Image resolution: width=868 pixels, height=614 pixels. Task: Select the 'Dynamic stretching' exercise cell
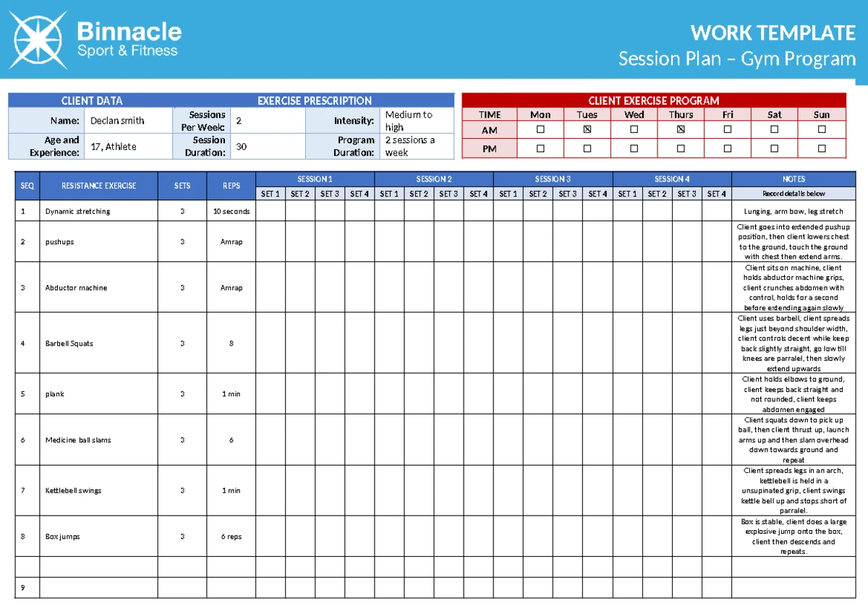[x=98, y=211]
